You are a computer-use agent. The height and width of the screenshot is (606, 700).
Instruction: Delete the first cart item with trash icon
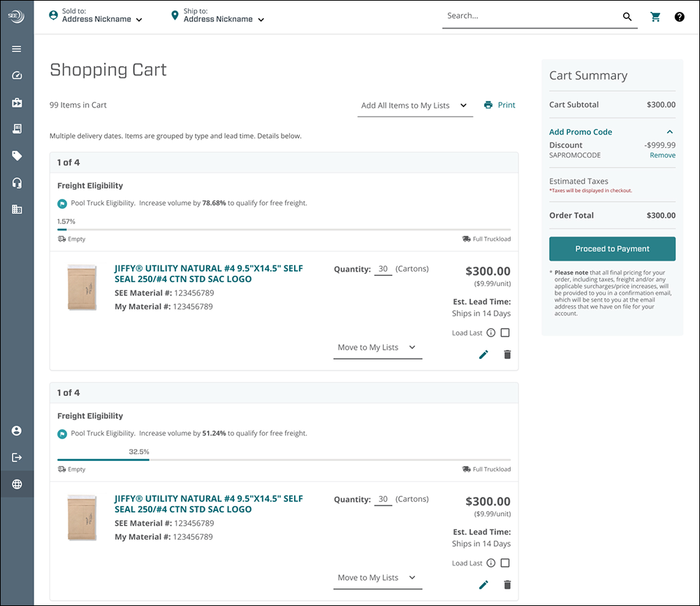tap(507, 355)
